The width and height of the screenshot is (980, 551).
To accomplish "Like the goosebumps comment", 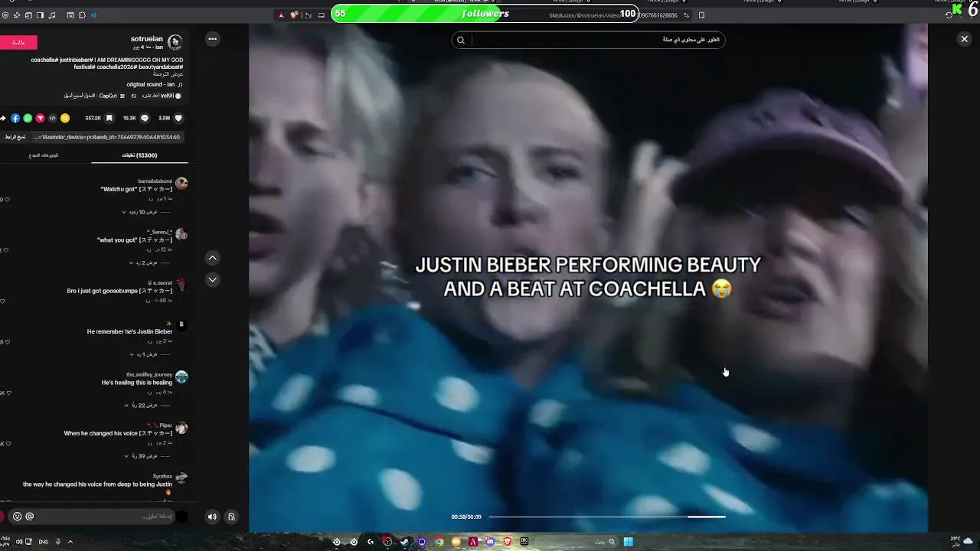I will (2, 301).
